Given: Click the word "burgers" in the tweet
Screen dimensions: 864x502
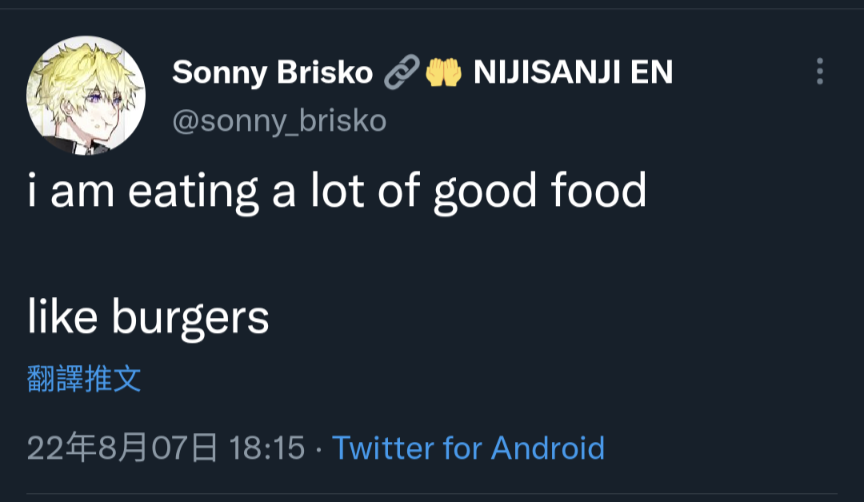Looking at the screenshot, I should 191,318.
